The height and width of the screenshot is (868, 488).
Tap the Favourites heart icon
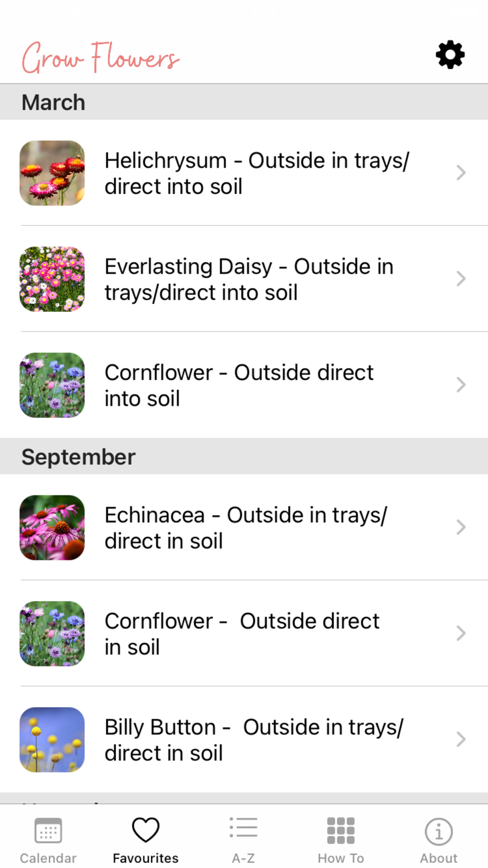pyautogui.click(x=146, y=830)
